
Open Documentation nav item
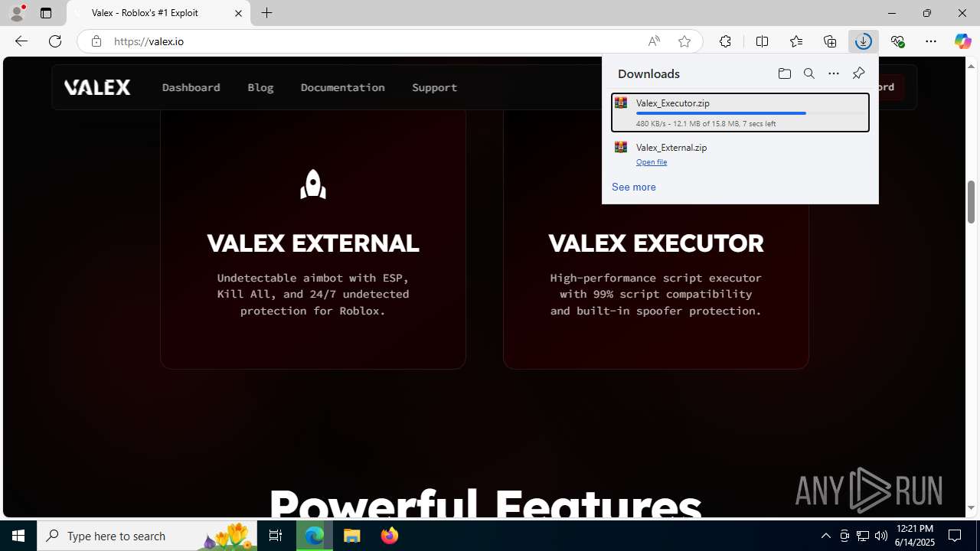[342, 87]
